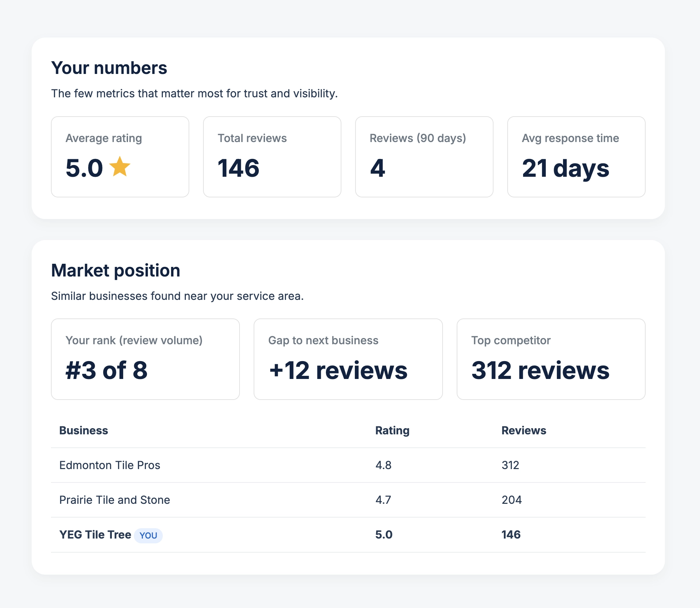Click the YOU badge next to YEG Tile Tree
The width and height of the screenshot is (700, 608).
tap(148, 535)
